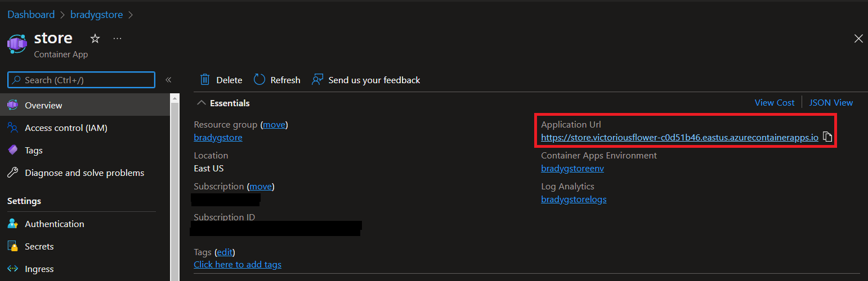
Task: Click the Ingress arrows icon
Action: tap(12, 269)
